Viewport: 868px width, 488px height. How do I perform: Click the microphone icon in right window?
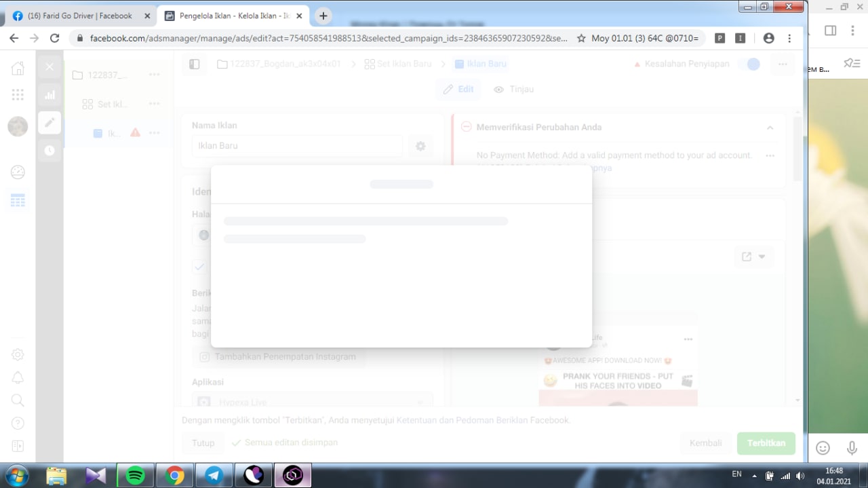tap(852, 448)
